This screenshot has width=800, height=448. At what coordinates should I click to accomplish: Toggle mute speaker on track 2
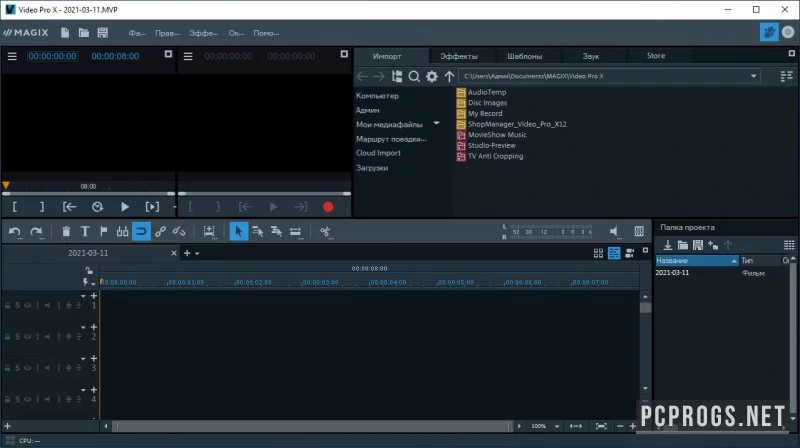(x=47, y=337)
